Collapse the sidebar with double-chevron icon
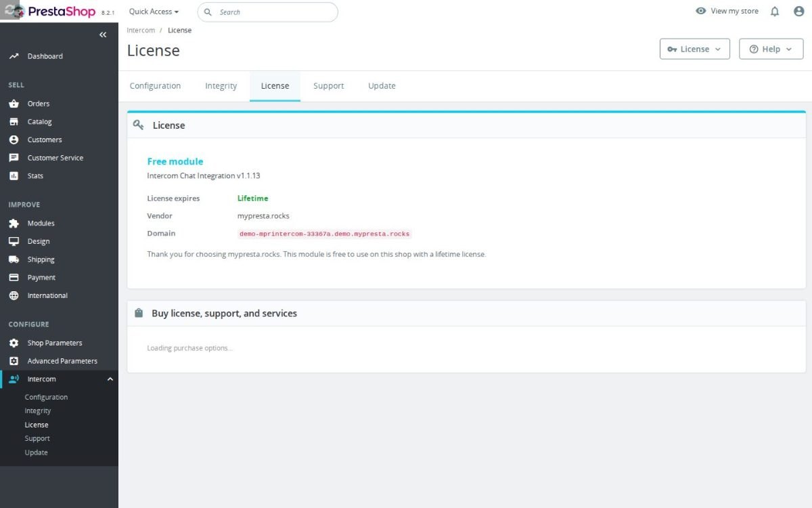The width and height of the screenshot is (812, 508). coord(103,35)
